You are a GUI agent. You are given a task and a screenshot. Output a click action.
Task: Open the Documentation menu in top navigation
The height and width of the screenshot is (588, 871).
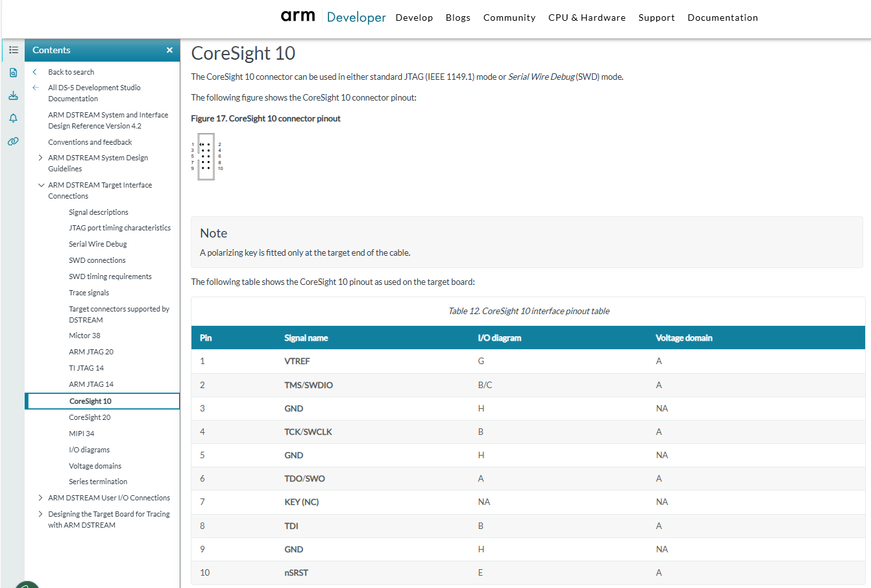click(722, 18)
